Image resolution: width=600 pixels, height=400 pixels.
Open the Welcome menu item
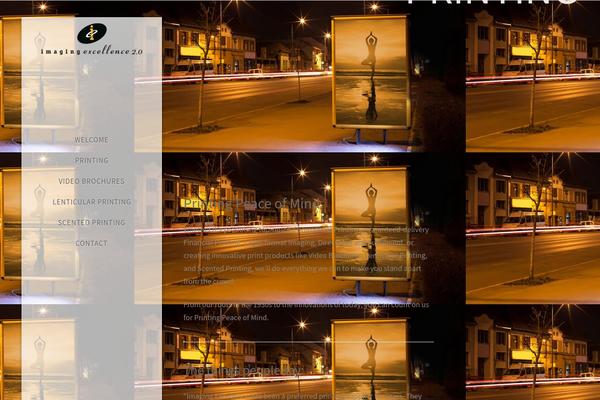[91, 140]
